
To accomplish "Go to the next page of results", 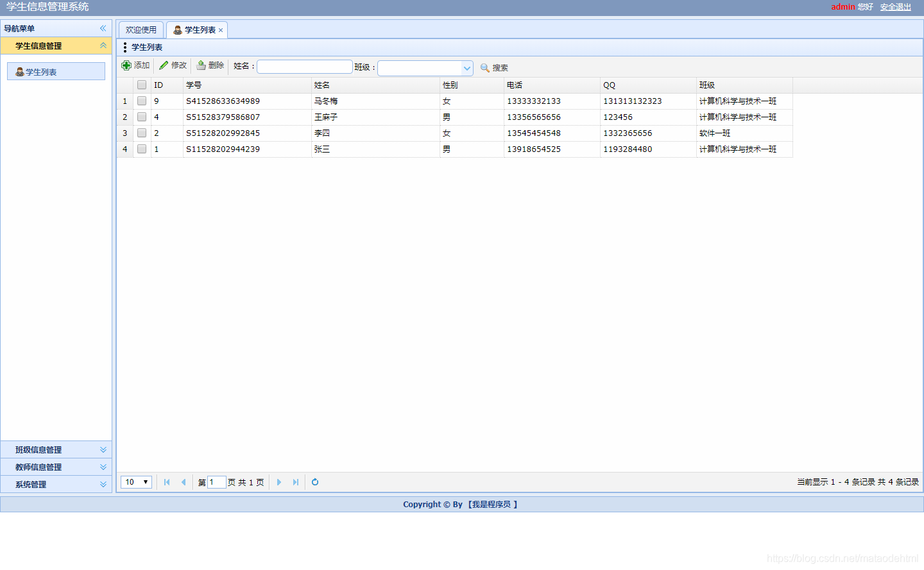I will (279, 482).
